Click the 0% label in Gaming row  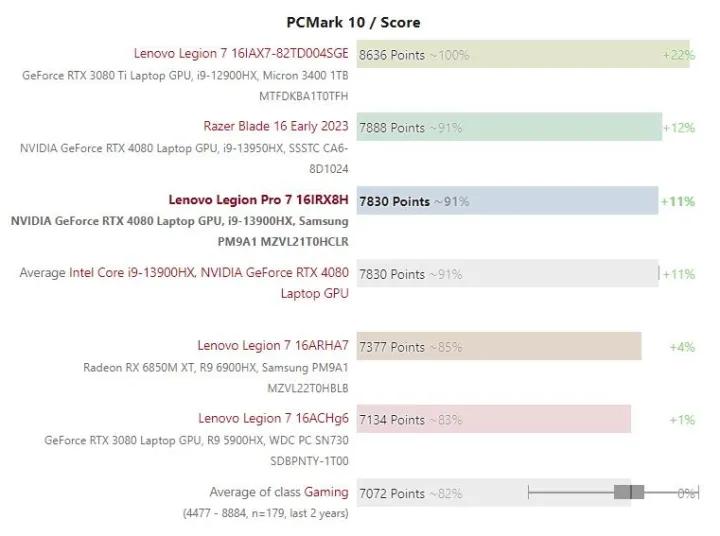tap(686, 493)
